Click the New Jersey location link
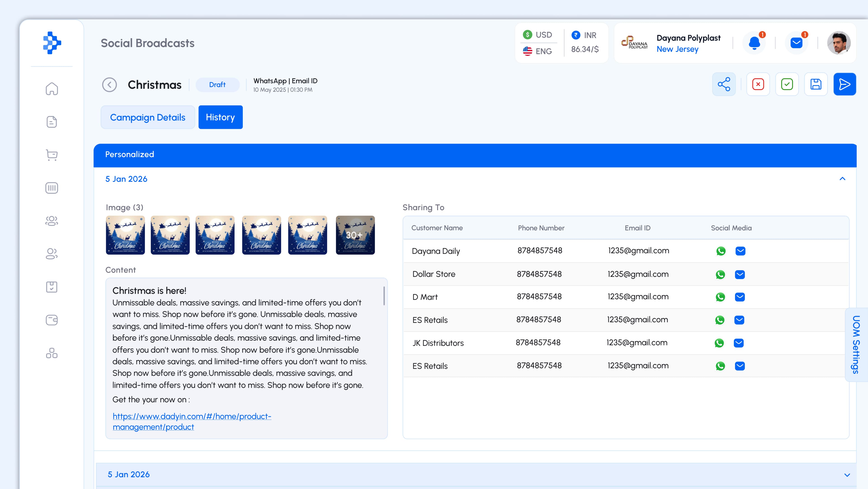The height and width of the screenshot is (489, 868). [x=677, y=49]
